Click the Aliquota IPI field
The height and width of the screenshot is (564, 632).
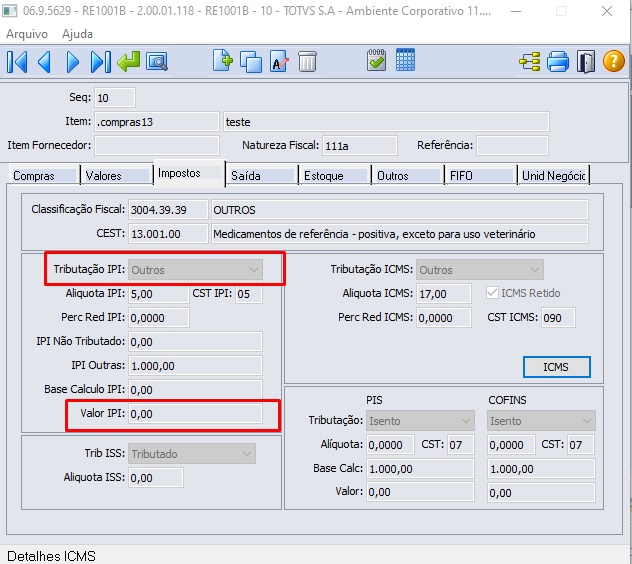point(158,293)
